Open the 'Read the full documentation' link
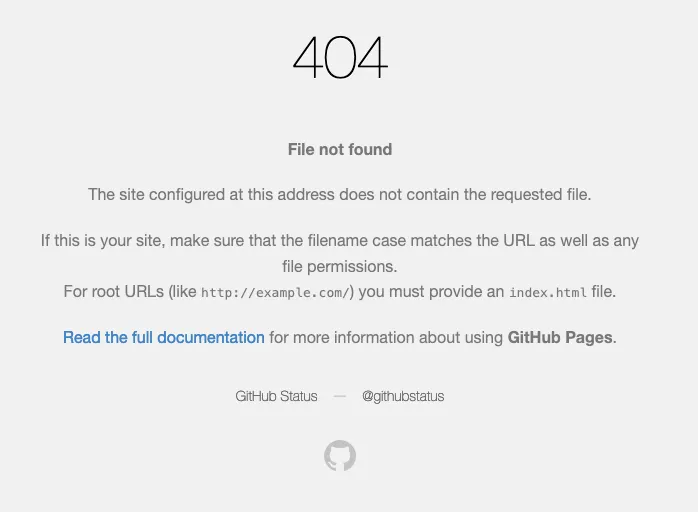This screenshot has height=512, width=698. click(x=164, y=338)
